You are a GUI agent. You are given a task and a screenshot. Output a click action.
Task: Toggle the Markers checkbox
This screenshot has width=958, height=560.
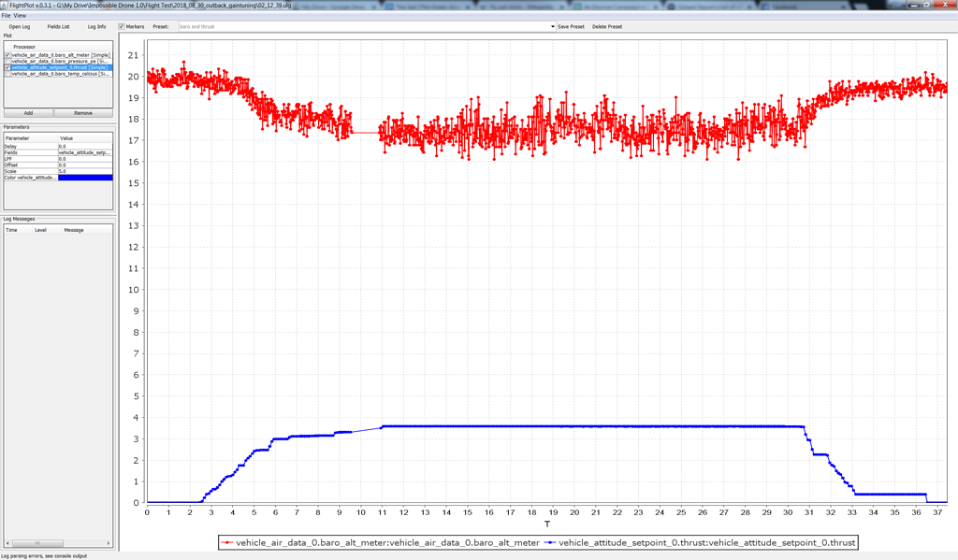click(123, 27)
